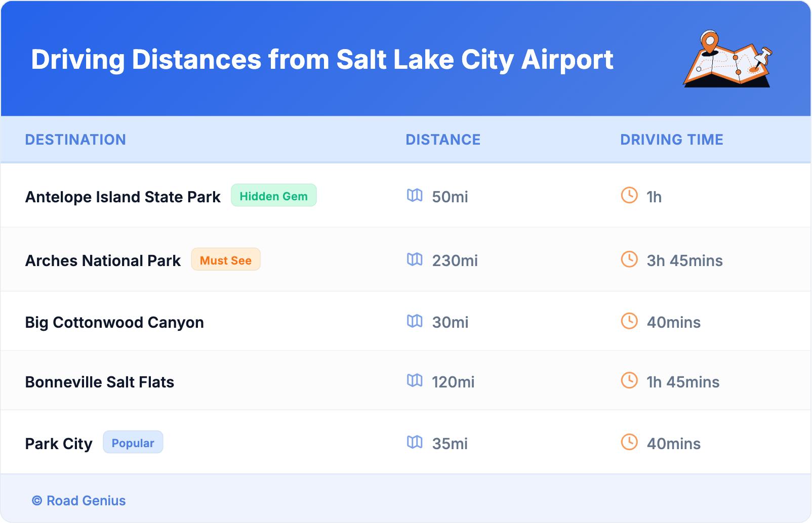This screenshot has width=812, height=523.
Task: Click the map icon beside 120mi
Action: pos(415,380)
